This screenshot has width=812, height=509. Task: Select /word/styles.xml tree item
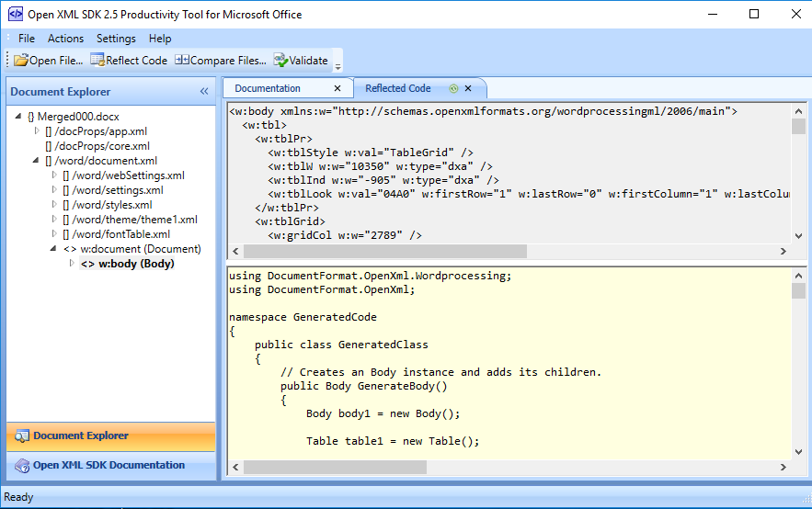click(x=112, y=205)
